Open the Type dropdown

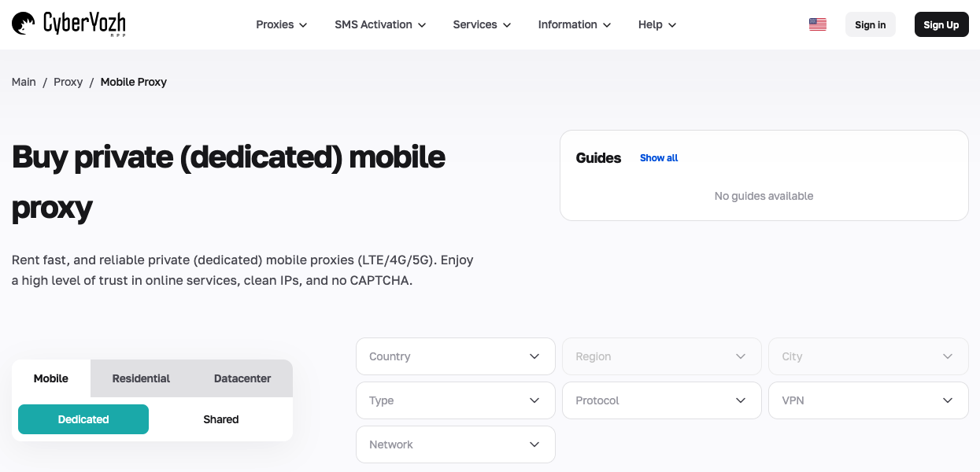coord(456,400)
